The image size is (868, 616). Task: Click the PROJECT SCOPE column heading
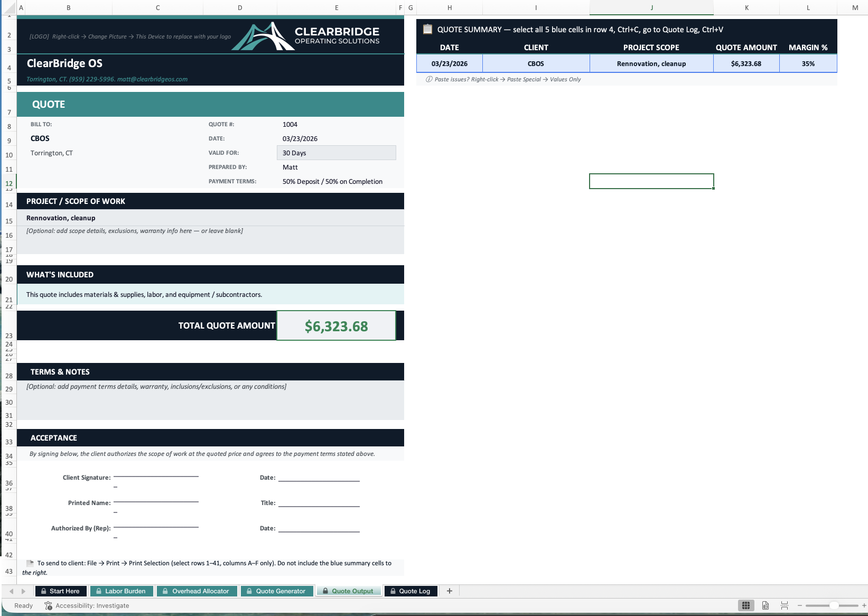651,48
